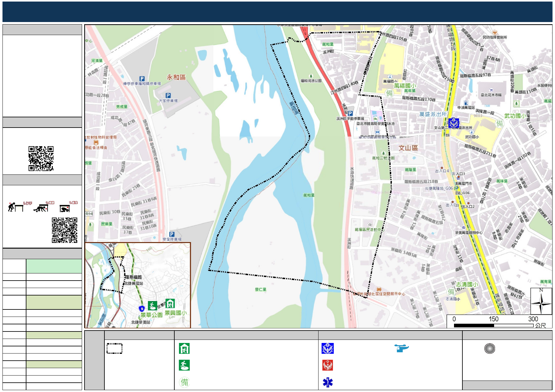
Task: Click the dashed boundary box legend symbol
Action: coord(114,349)
